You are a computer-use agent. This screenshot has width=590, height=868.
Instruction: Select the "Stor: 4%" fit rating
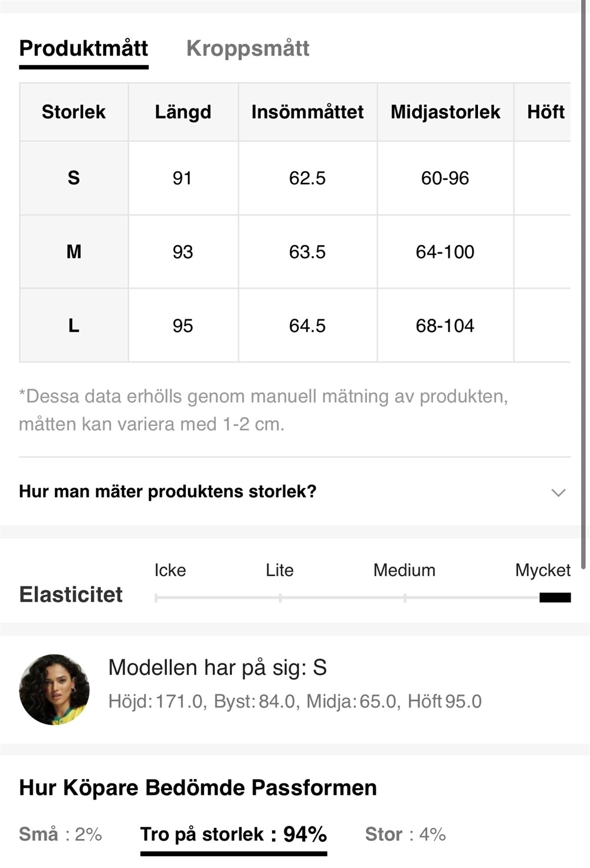[405, 834]
